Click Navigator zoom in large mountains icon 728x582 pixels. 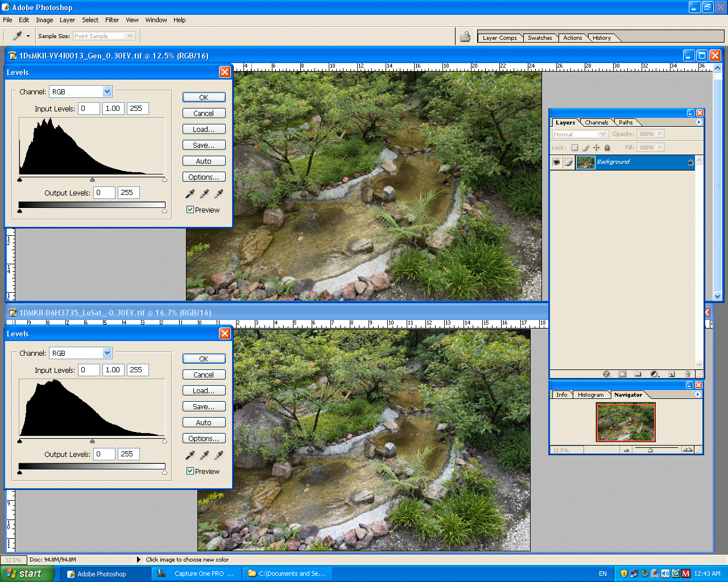point(688,450)
